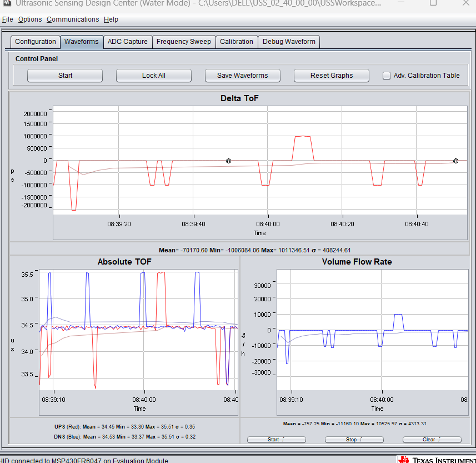This screenshot has width=476, height=463.
Task: Click the right-edge circle marker on Delta ToF graph
Action: pos(455,161)
